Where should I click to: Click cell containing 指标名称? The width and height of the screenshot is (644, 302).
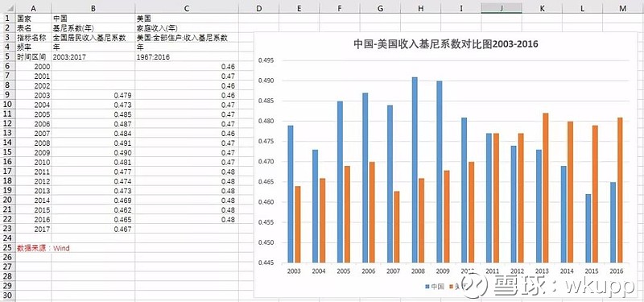click(33, 38)
